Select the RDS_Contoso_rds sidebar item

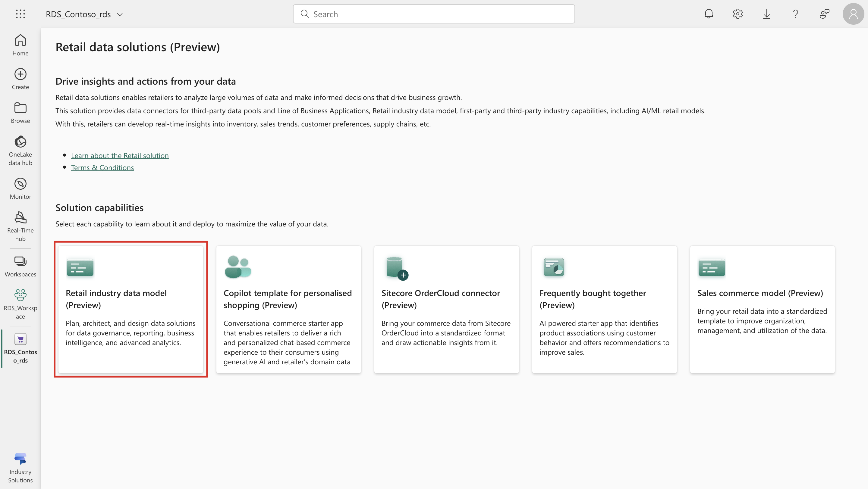click(x=20, y=348)
